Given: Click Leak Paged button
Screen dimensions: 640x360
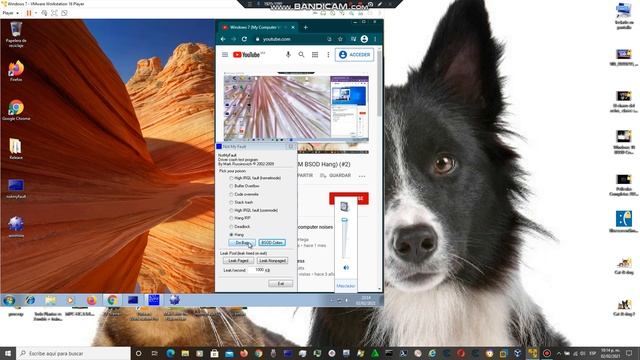Looking at the screenshot, I should tap(238, 260).
